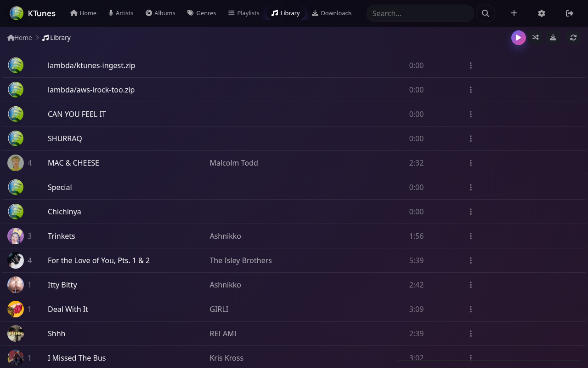Open options menu for Special

point(471,187)
